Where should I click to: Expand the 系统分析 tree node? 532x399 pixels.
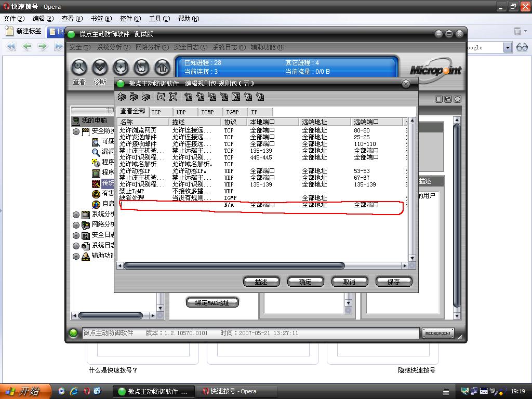(76, 215)
